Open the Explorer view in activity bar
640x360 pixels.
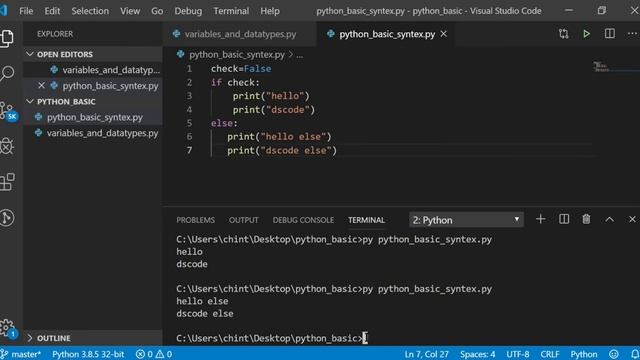pos(7,38)
